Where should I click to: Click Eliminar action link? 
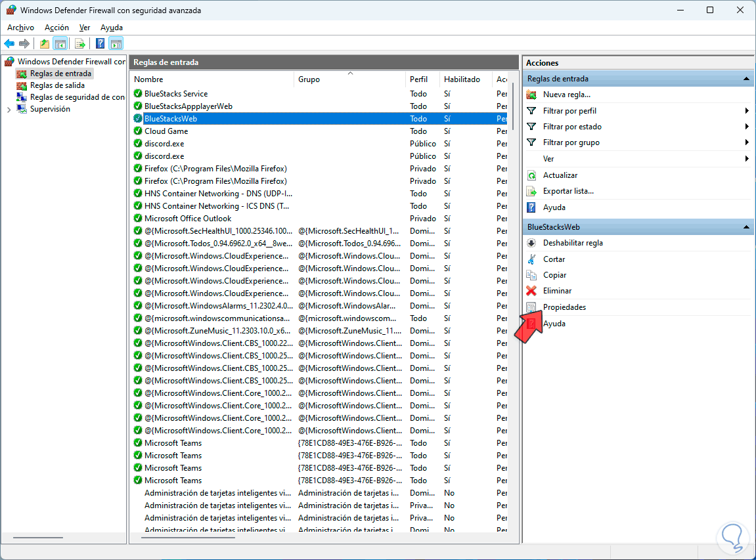[x=558, y=291]
